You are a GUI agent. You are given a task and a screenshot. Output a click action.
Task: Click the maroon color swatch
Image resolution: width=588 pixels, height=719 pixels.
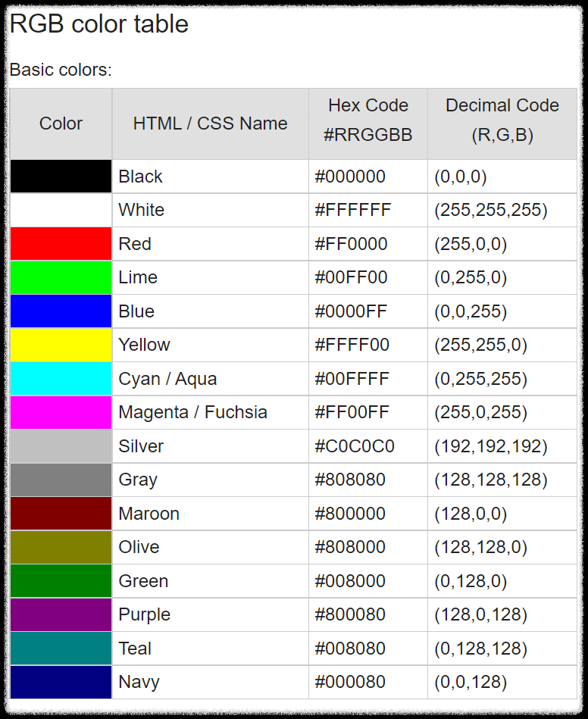61,513
